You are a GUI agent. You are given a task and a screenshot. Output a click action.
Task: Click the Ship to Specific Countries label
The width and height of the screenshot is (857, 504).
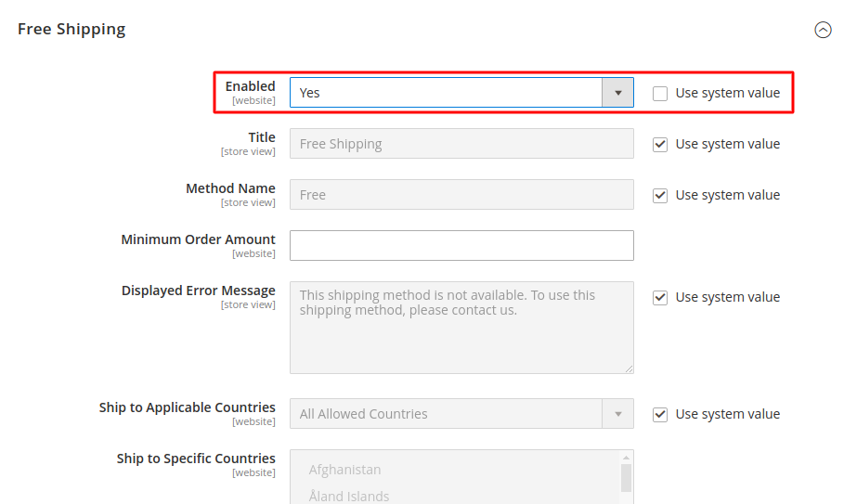196,459
